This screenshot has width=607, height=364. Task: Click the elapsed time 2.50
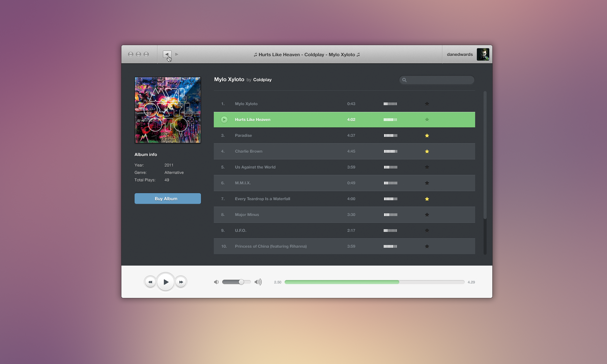[x=278, y=282]
